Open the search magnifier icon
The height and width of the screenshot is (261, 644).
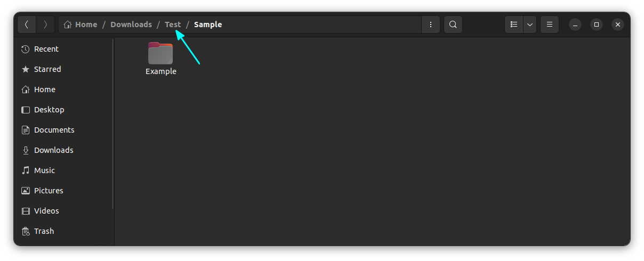tap(453, 25)
